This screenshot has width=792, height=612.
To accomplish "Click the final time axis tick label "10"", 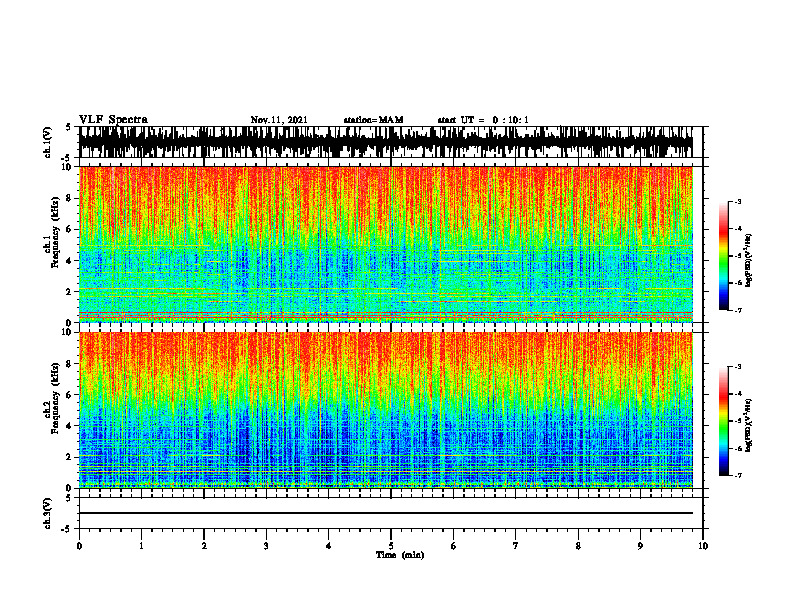I will (703, 546).
